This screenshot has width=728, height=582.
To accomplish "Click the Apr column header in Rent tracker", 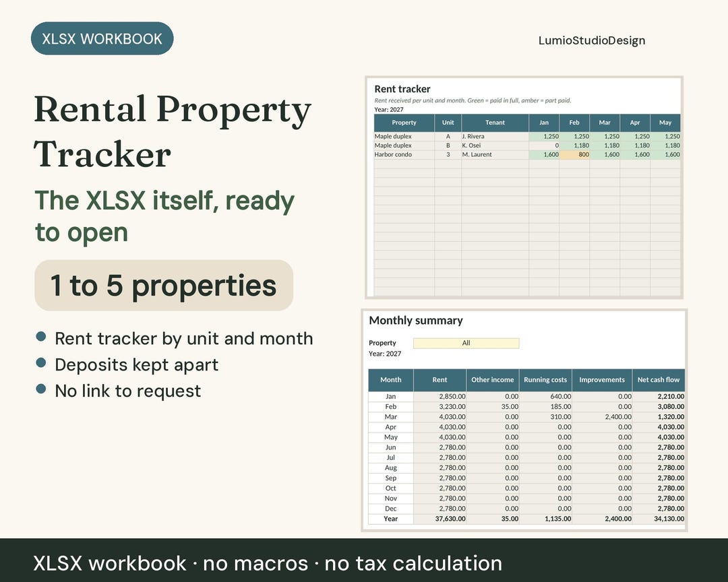I will point(635,123).
